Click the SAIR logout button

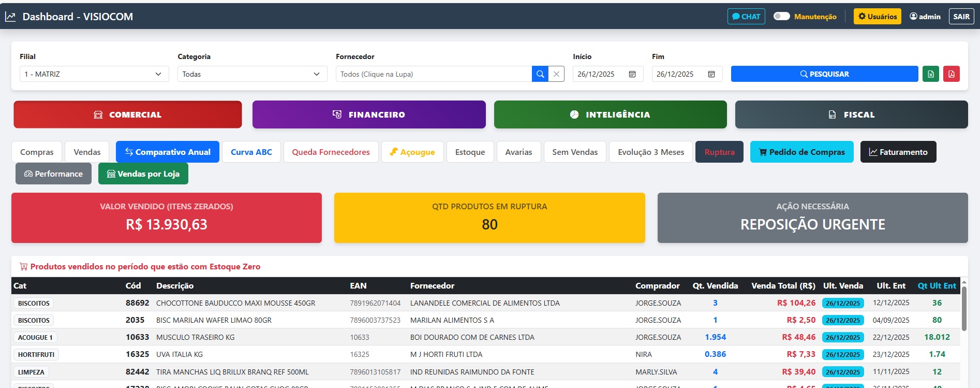(x=961, y=17)
